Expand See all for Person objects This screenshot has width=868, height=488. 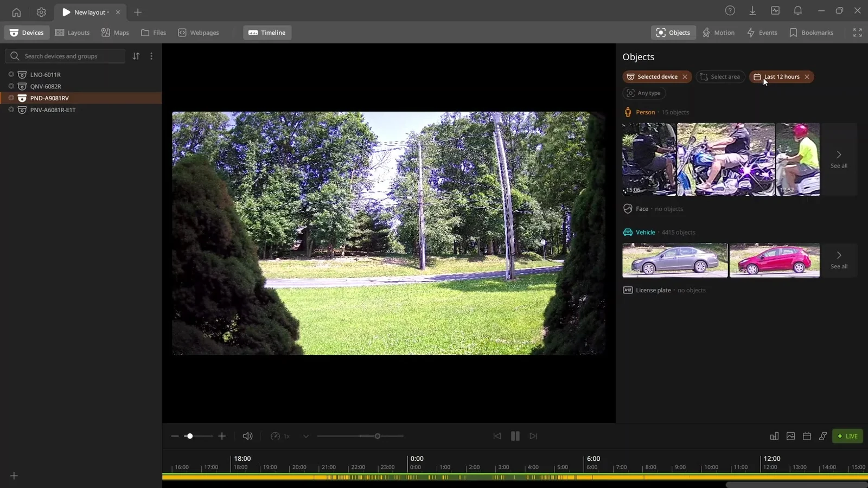[839, 159]
